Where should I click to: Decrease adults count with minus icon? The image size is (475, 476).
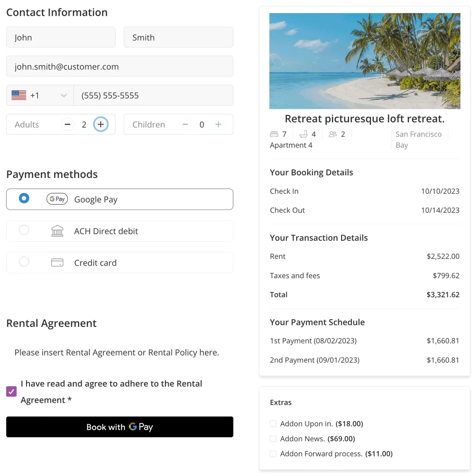[67, 124]
